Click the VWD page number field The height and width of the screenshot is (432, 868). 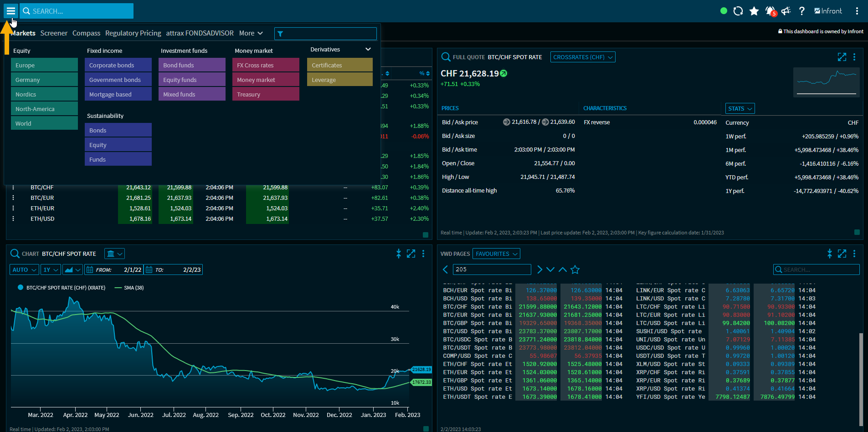[492, 269]
